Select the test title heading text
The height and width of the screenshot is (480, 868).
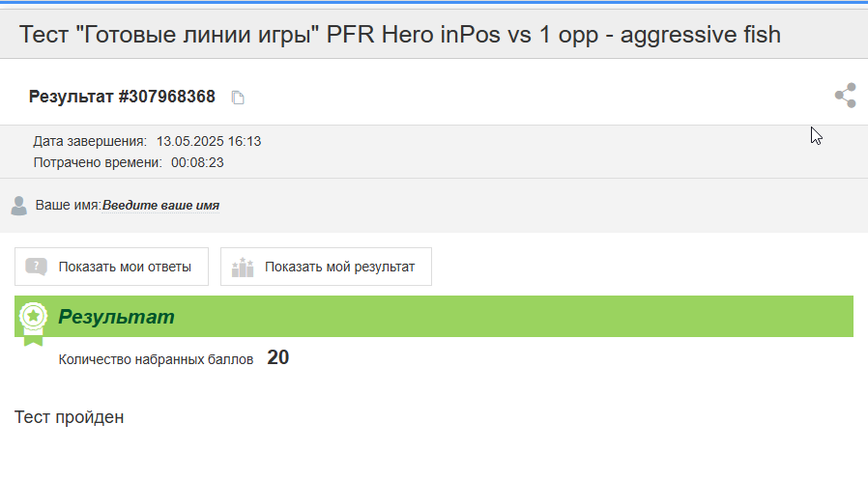click(400, 35)
